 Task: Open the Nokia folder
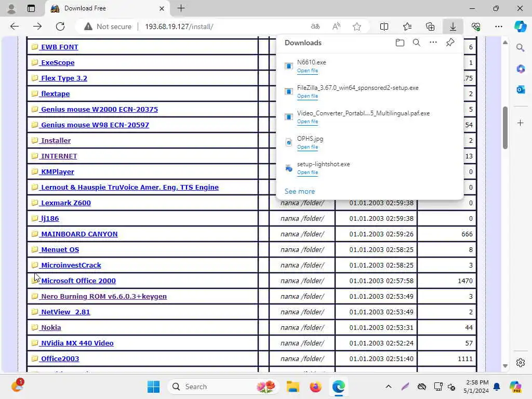(50, 328)
